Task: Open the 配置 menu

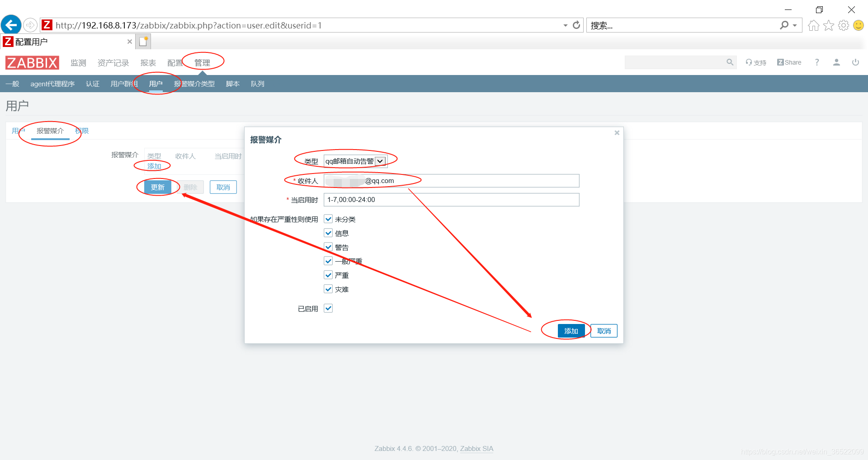Action: [175, 63]
